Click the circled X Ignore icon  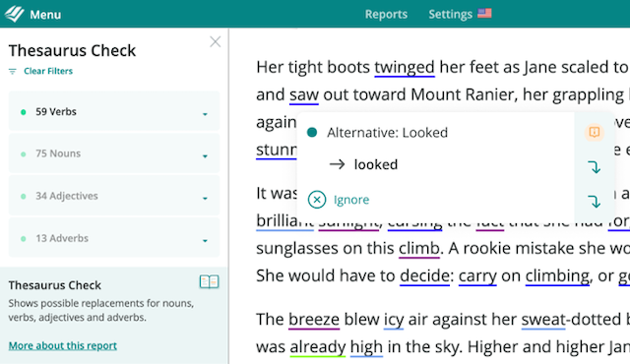pos(317,200)
